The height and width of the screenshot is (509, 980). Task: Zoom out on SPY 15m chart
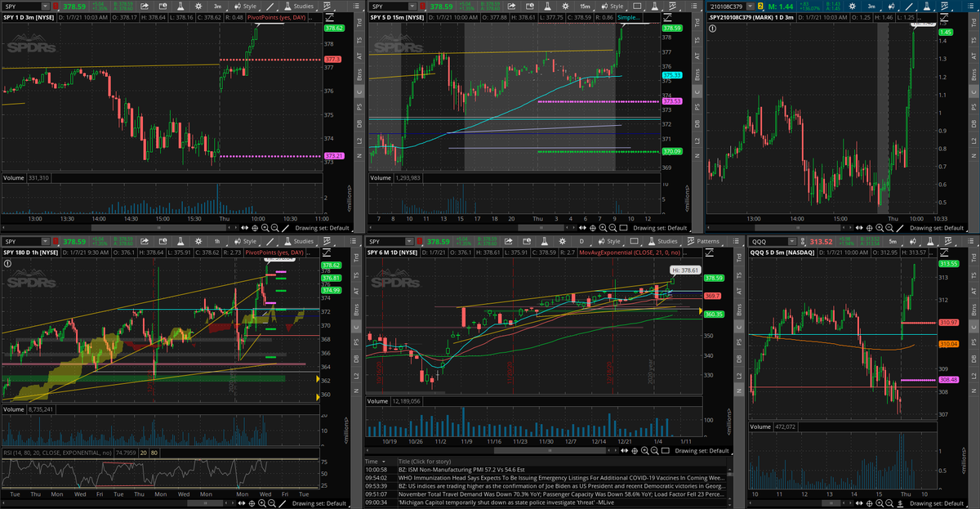(x=612, y=228)
